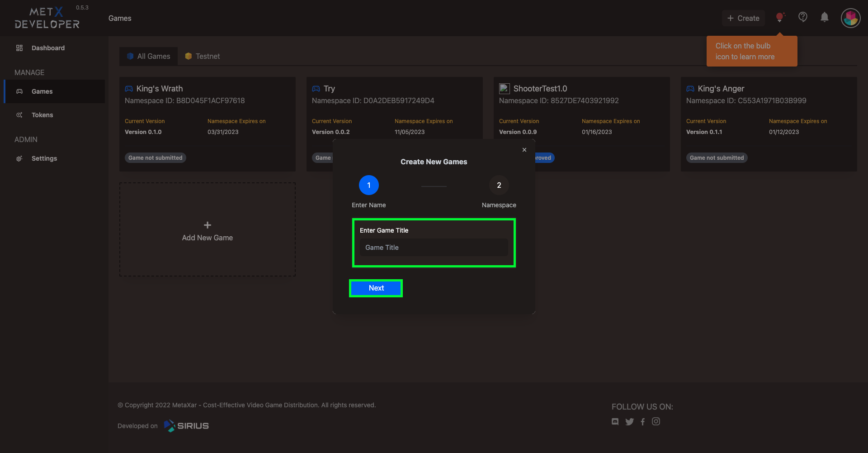The width and height of the screenshot is (868, 453).
Task: Click Namespace ID C553A1971B03B999 text
Action: (x=746, y=101)
